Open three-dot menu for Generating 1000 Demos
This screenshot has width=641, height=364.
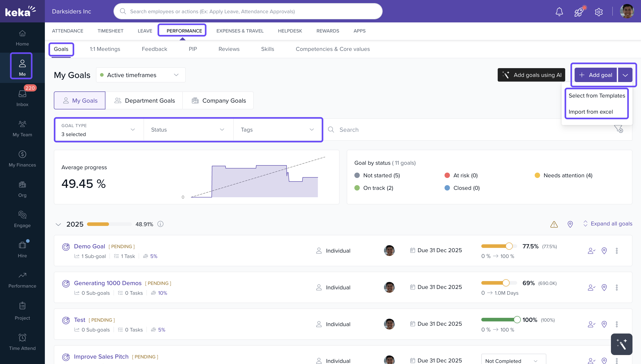pos(617,288)
